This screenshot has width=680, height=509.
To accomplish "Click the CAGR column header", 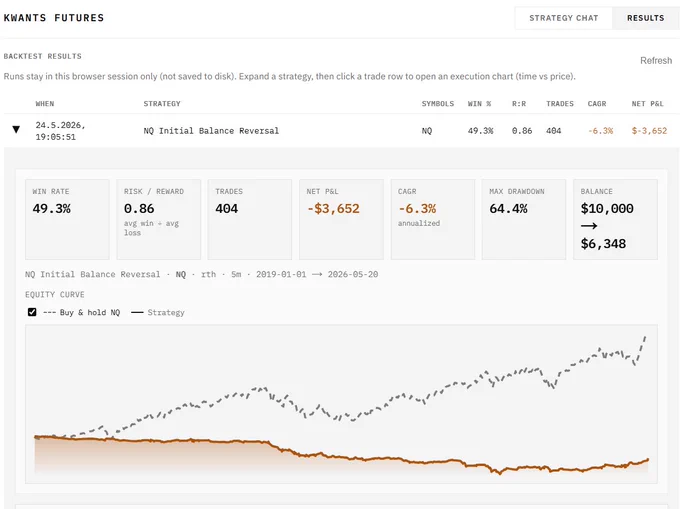I will pos(597,104).
